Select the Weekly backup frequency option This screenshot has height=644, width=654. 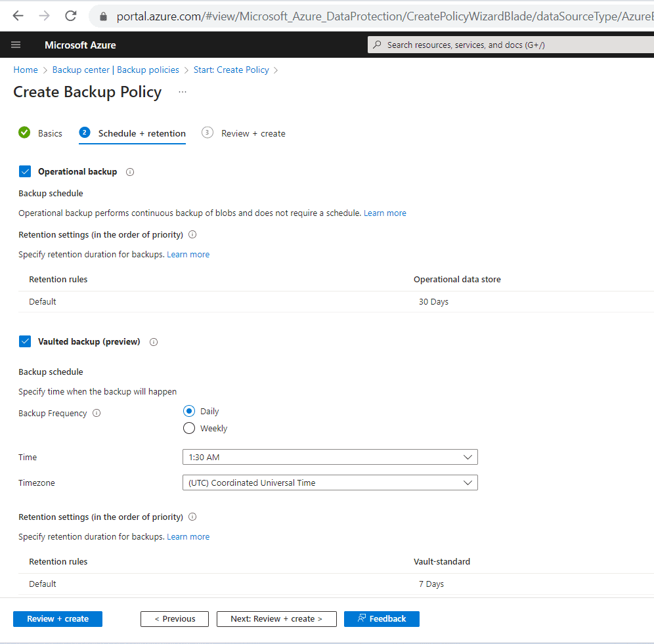point(189,429)
